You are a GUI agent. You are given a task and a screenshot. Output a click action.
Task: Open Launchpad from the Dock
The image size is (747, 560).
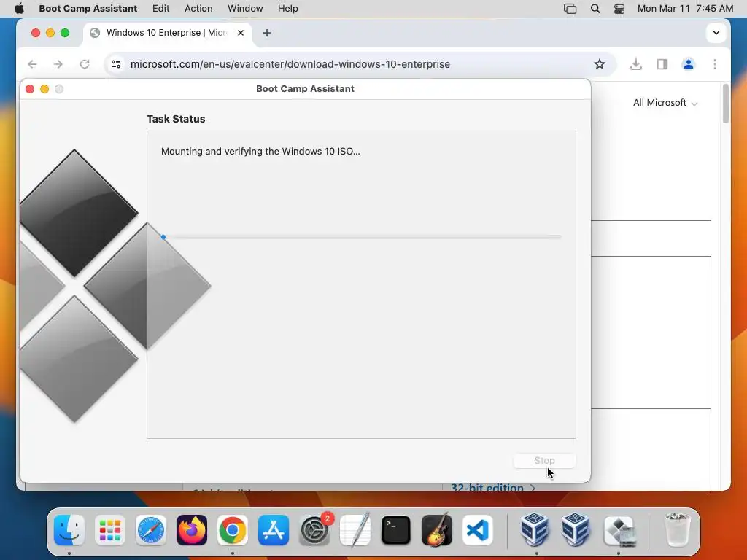pyautogui.click(x=110, y=530)
